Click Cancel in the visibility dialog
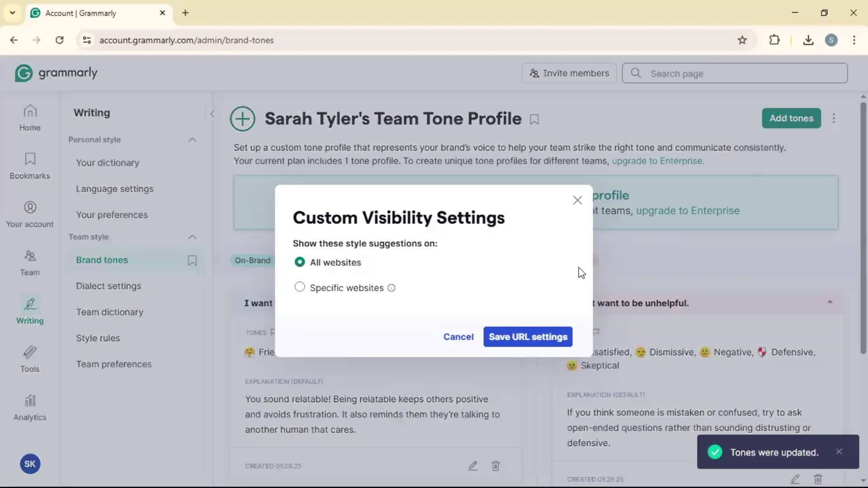 pos(458,337)
